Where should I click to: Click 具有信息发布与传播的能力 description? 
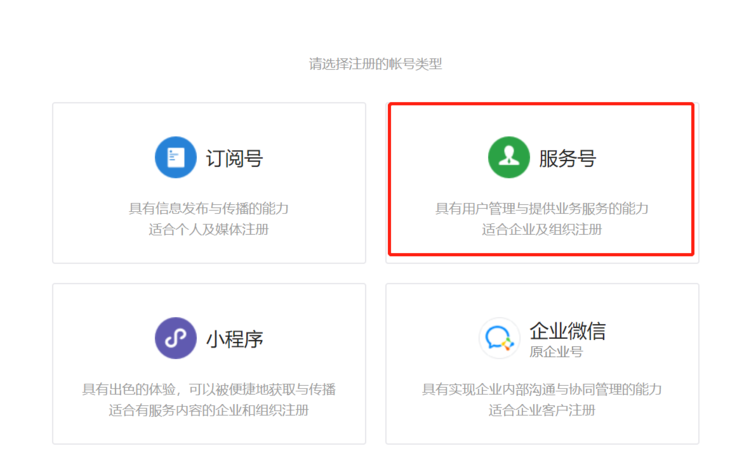coord(209,209)
